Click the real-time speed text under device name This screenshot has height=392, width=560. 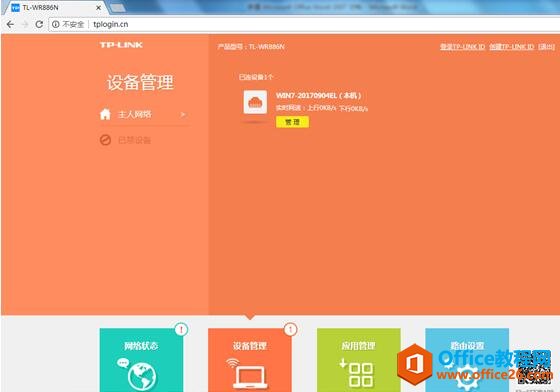point(322,109)
